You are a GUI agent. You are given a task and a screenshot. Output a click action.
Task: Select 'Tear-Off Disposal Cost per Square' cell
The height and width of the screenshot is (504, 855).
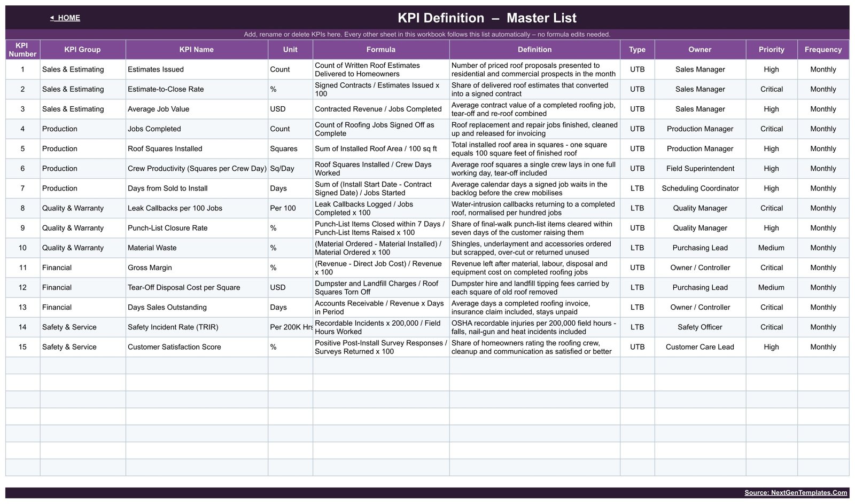(x=197, y=287)
